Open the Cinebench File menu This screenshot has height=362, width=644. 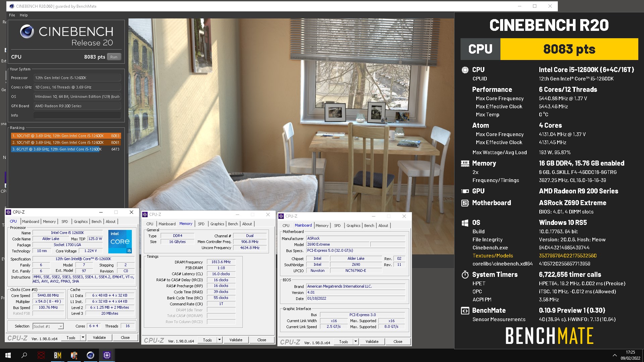[12, 15]
